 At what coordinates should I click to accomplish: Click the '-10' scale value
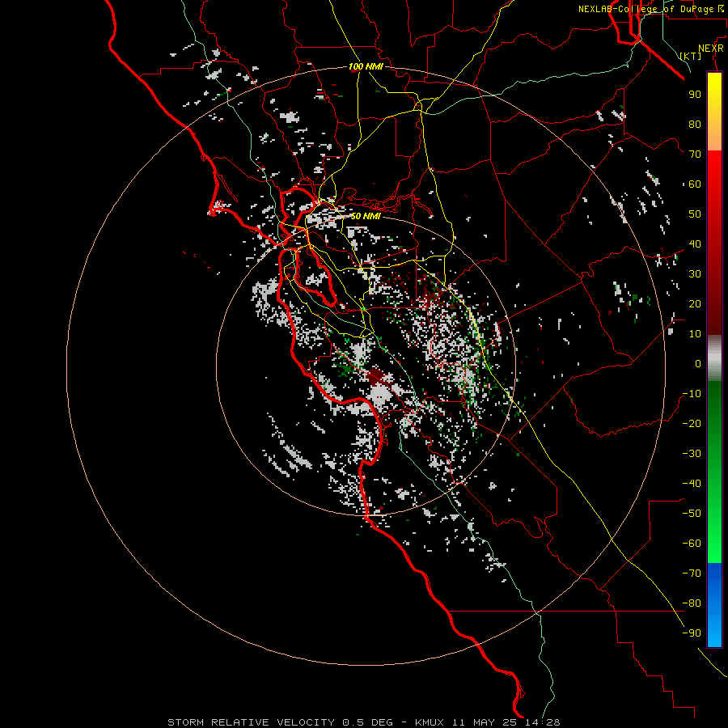(692, 394)
